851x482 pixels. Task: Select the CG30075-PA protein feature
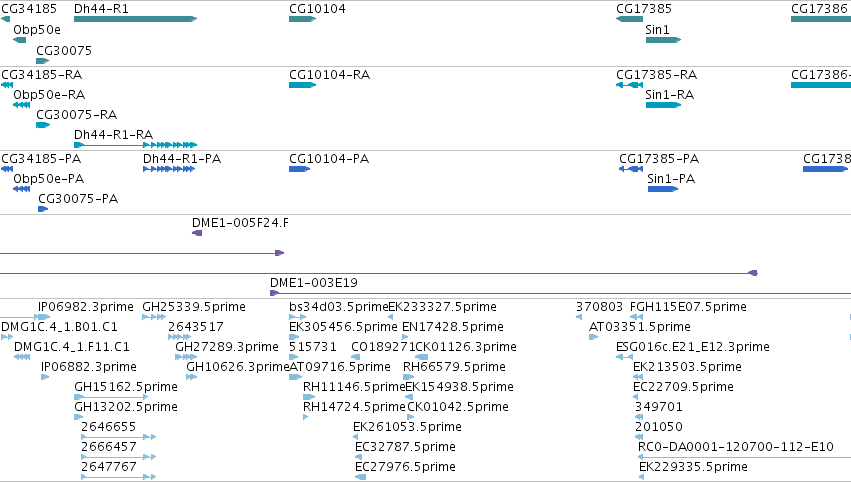pyautogui.click(x=43, y=209)
